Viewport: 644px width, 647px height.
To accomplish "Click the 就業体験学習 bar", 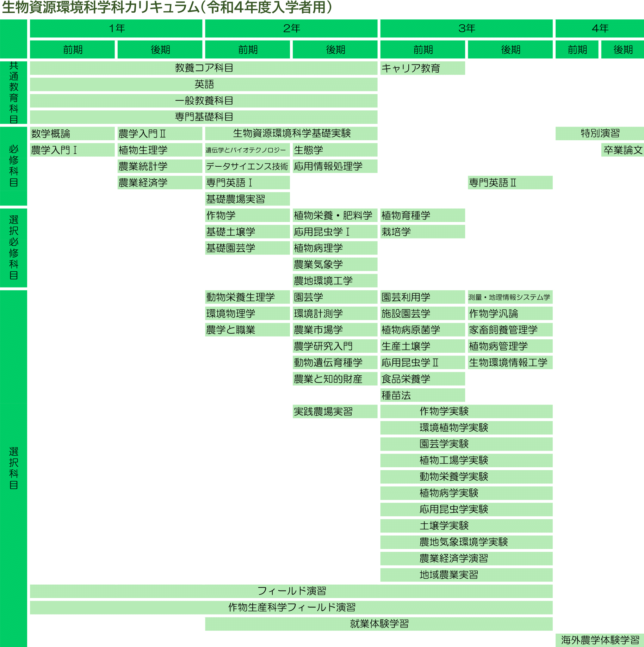I will pos(379,624).
